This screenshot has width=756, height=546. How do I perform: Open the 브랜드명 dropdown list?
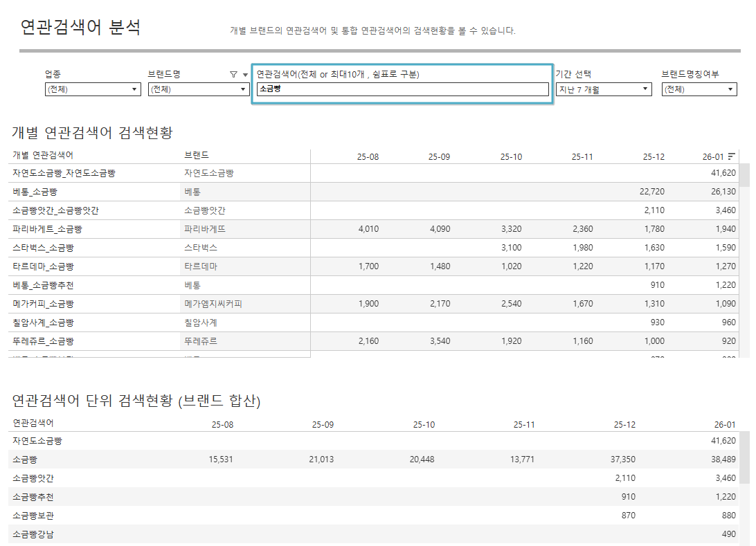tap(199, 89)
